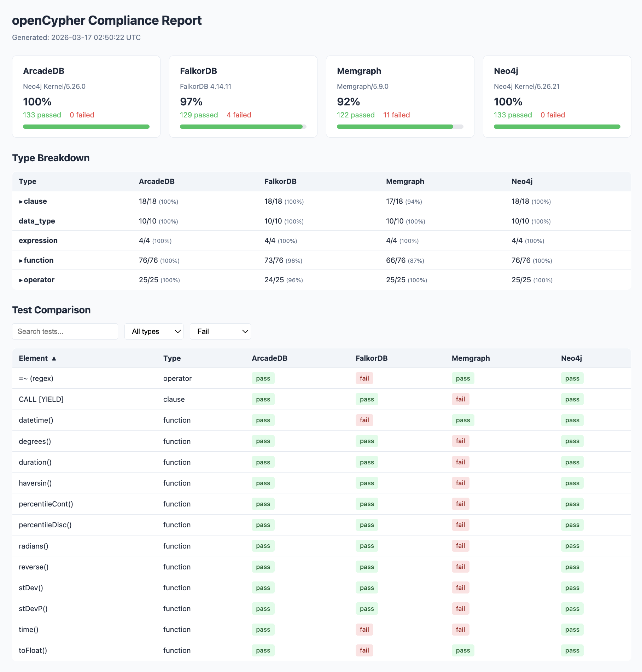Select the Neo4j summary card title
642x672 pixels.
click(x=506, y=71)
